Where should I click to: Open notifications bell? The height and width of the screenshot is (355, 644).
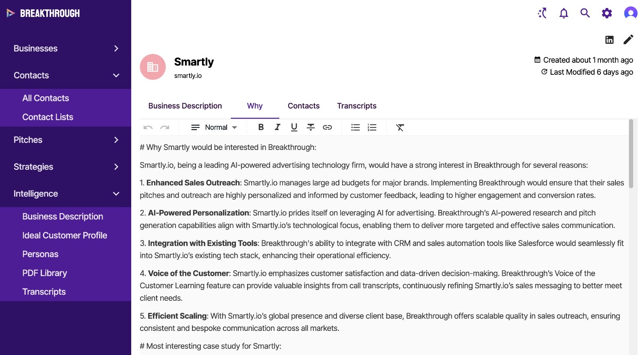[564, 13]
